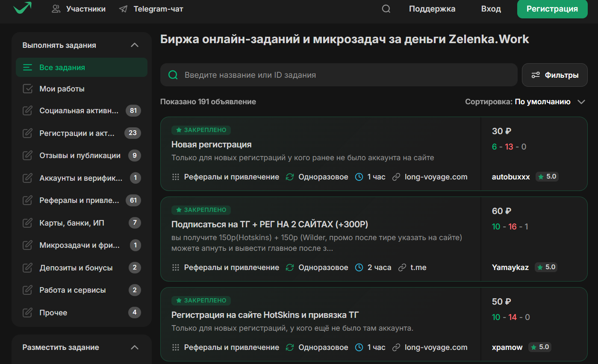The image size is (598, 364).
Task: Click the Регистрация button
Action: (552, 9)
